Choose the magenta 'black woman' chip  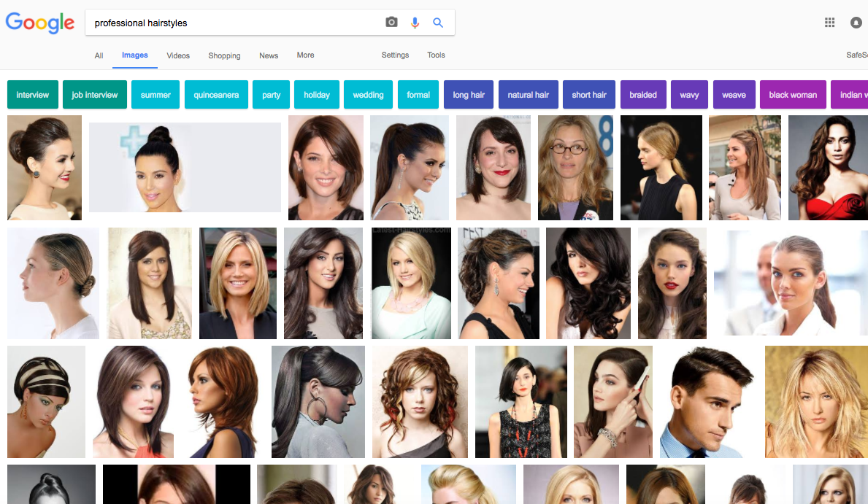pos(793,95)
